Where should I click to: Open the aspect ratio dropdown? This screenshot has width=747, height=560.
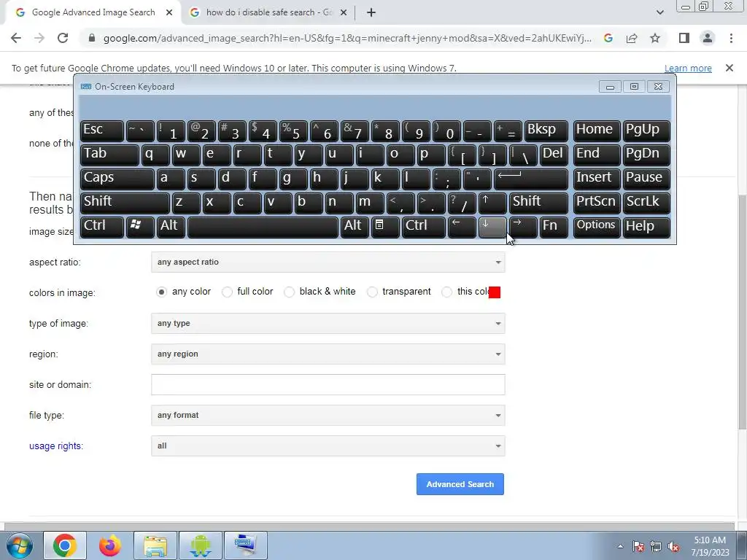tap(328, 262)
